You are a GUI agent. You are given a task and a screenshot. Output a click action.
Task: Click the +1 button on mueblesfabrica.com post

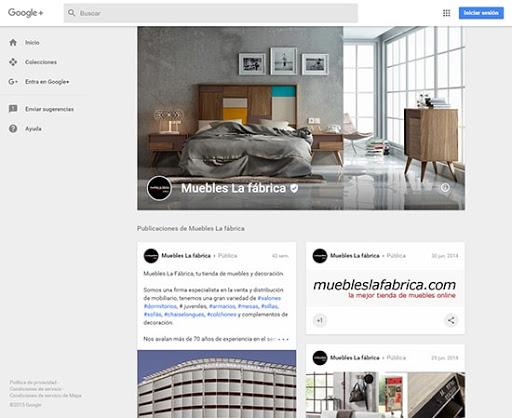click(x=320, y=320)
